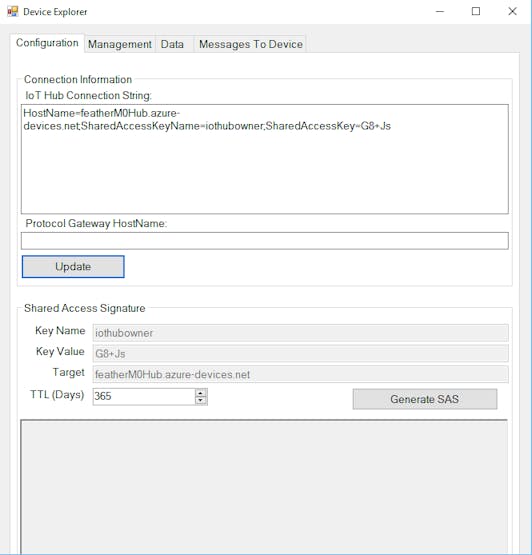Viewport: 532px width, 555px height.
Task: Click the Generate SAS button
Action: click(424, 399)
